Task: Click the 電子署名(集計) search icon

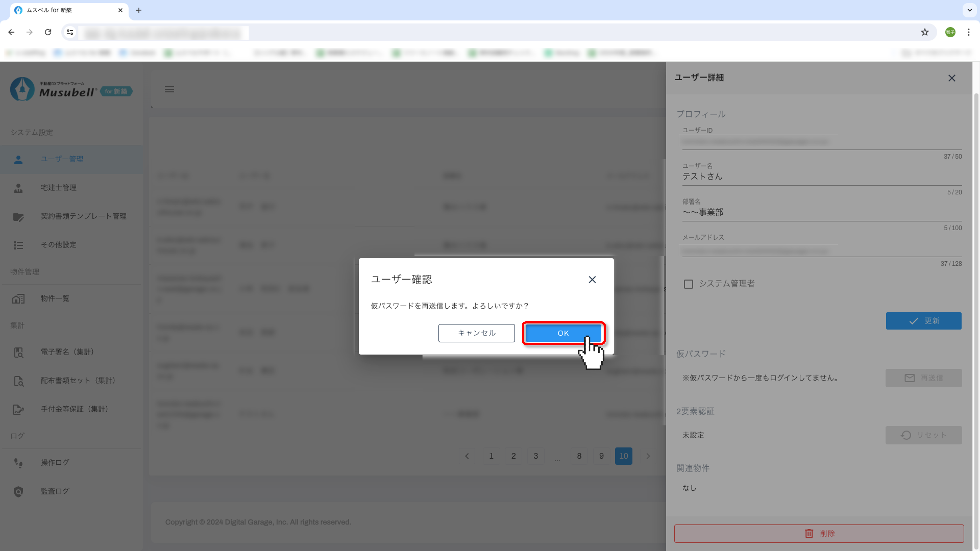Action: coord(18,352)
